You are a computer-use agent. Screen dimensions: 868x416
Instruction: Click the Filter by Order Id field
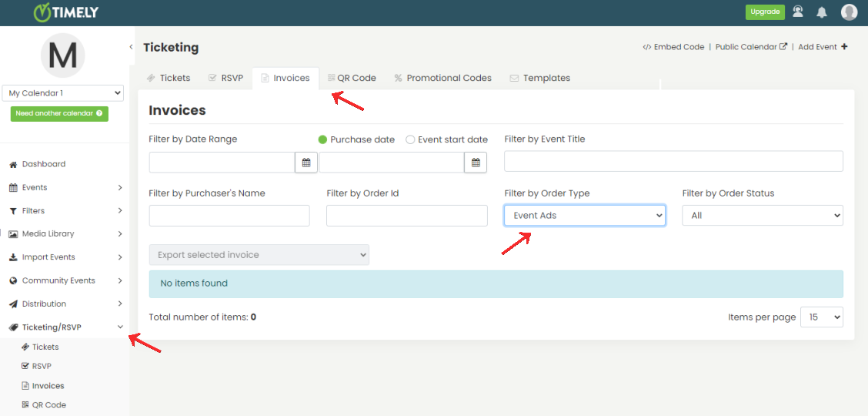tap(407, 216)
